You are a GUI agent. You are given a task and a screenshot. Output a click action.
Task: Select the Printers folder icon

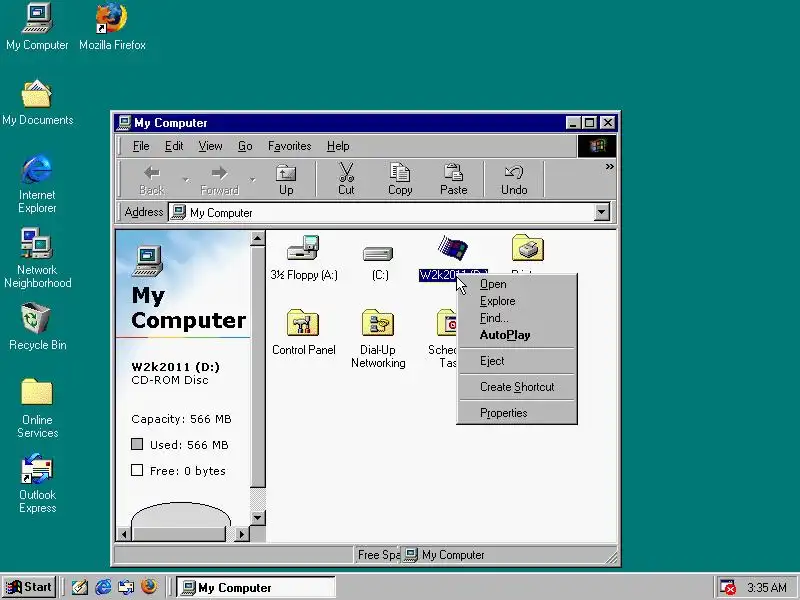[528, 249]
